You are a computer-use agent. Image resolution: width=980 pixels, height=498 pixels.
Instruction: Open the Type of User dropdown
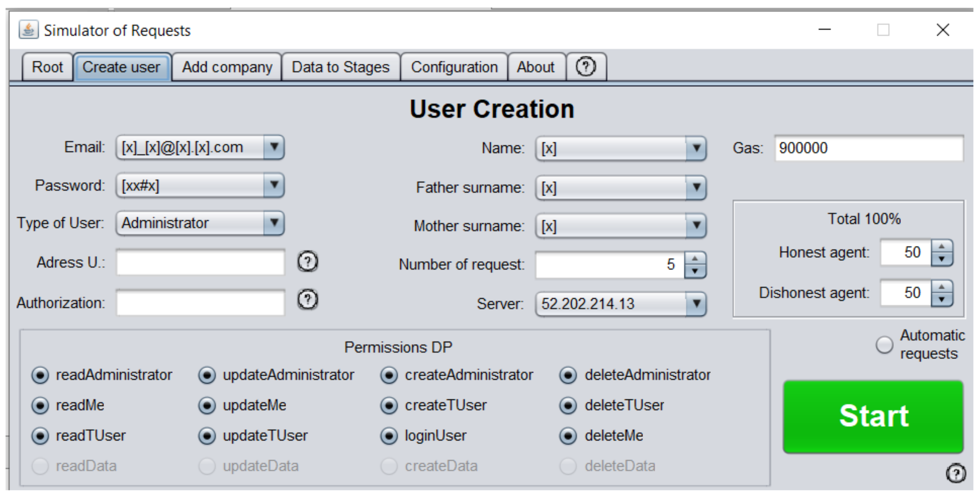coord(274,223)
